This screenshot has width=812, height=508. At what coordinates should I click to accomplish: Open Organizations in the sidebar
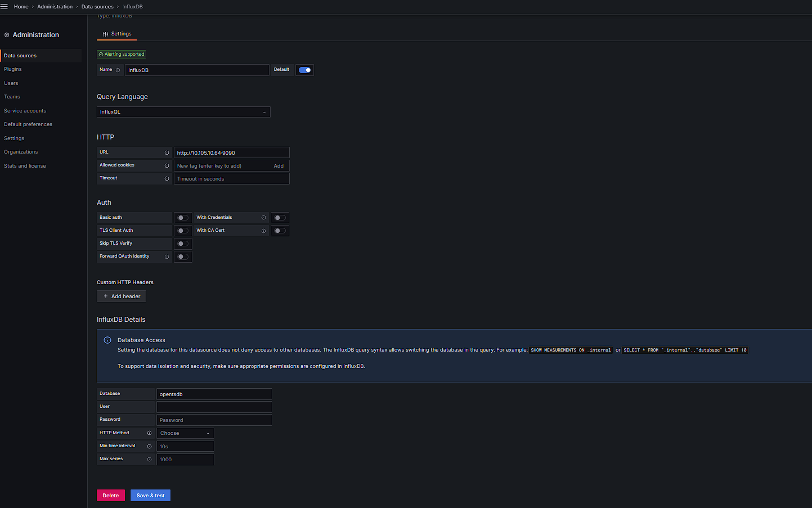coord(21,152)
